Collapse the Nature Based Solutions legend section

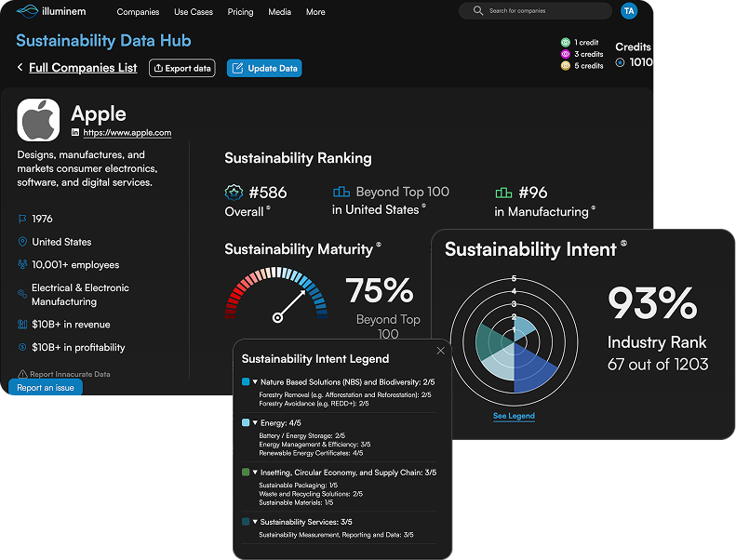(x=255, y=382)
